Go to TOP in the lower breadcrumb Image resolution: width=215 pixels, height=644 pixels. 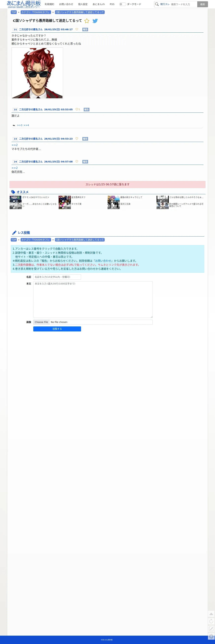click(14, 240)
